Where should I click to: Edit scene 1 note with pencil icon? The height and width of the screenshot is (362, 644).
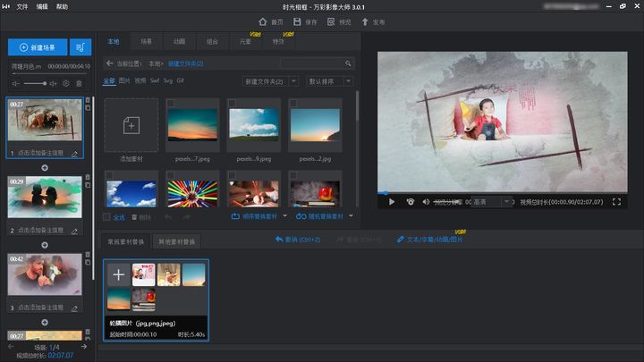click(74, 154)
